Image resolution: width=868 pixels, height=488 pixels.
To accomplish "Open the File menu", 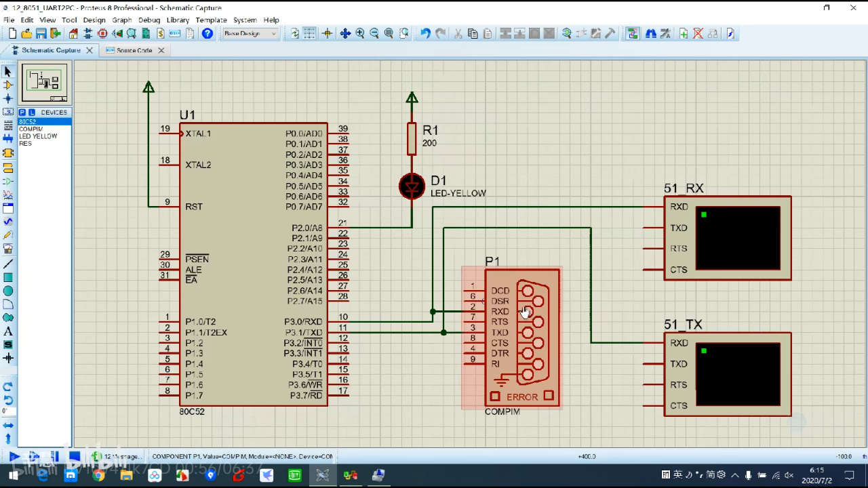I will pos(9,20).
